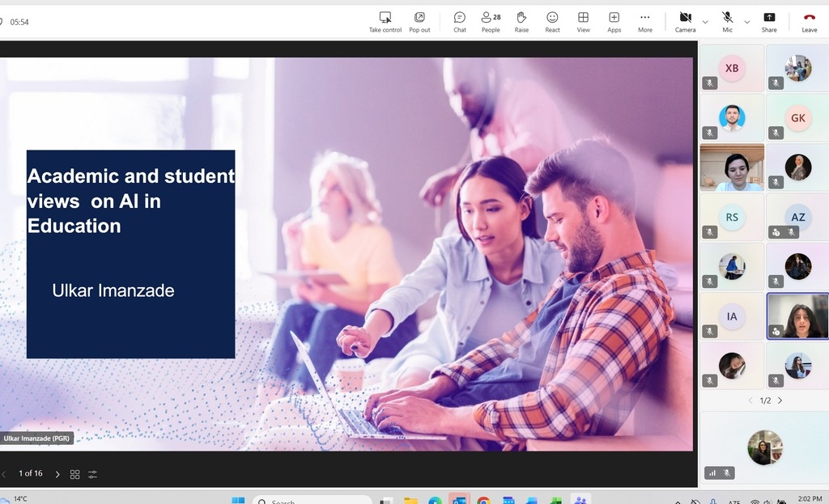The image size is (829, 504).
Task: Raise your hand in the meeting
Action: coord(521,22)
